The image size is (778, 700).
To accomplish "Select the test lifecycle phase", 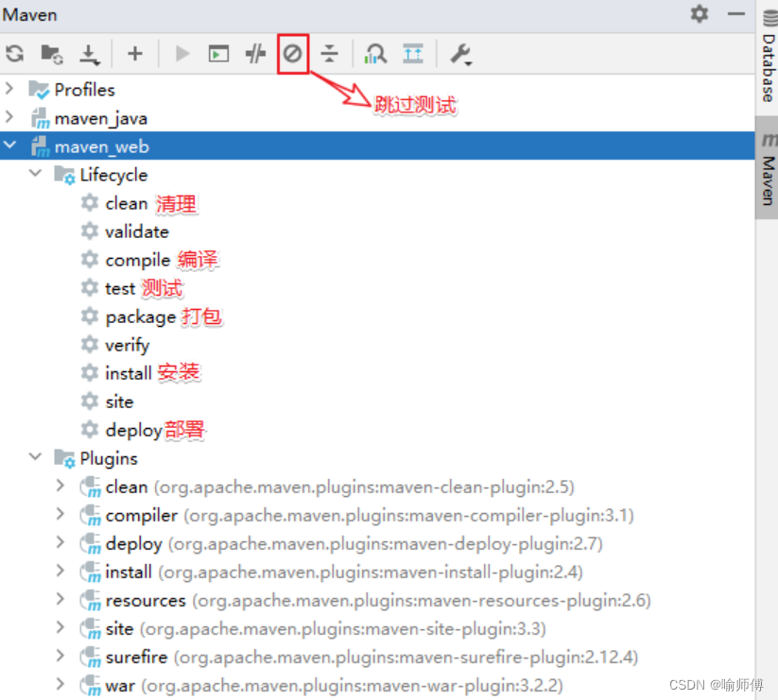I will tap(119, 288).
